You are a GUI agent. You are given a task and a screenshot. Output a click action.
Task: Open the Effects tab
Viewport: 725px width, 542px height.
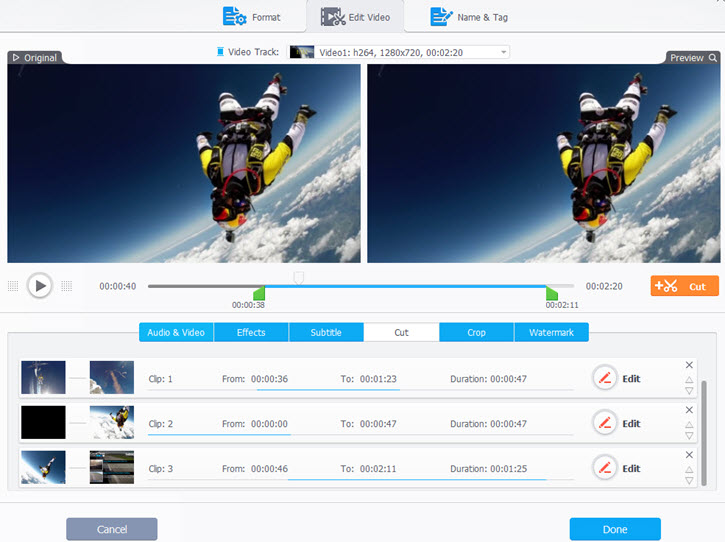click(x=251, y=333)
